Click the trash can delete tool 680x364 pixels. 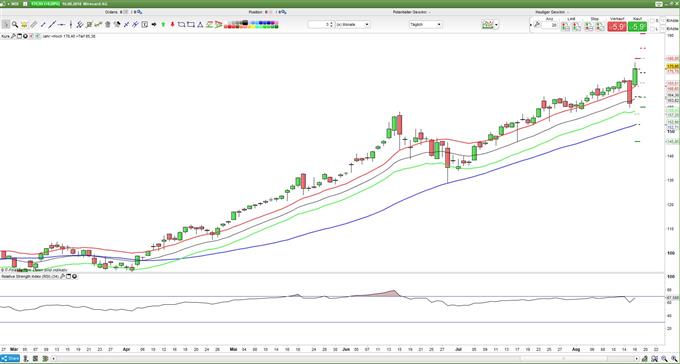coord(107,25)
